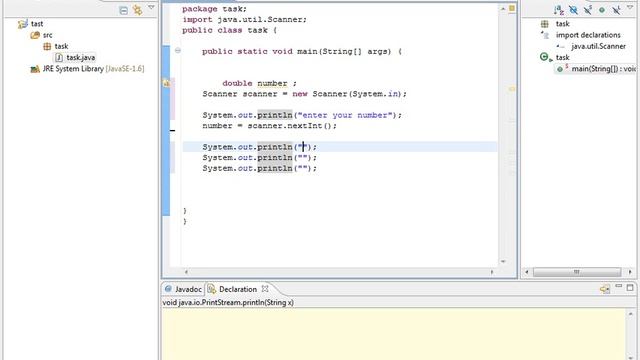
Task: Select the src source folder
Action: pyautogui.click(x=47, y=35)
